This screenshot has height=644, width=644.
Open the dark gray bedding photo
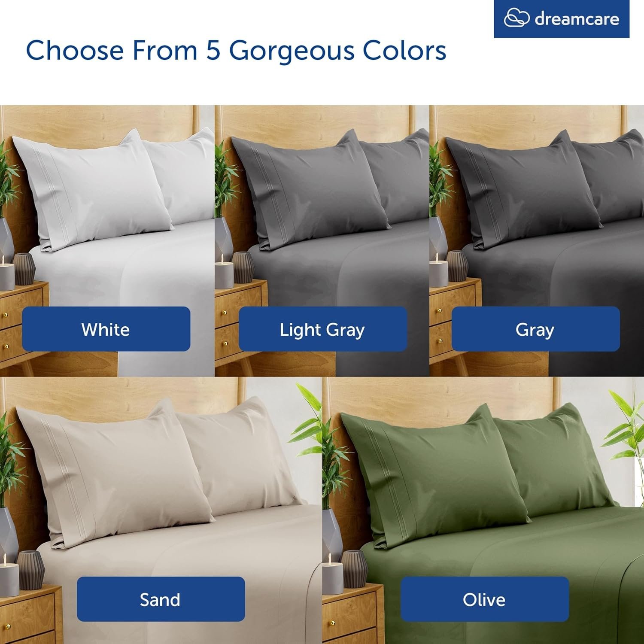pyautogui.click(x=537, y=241)
